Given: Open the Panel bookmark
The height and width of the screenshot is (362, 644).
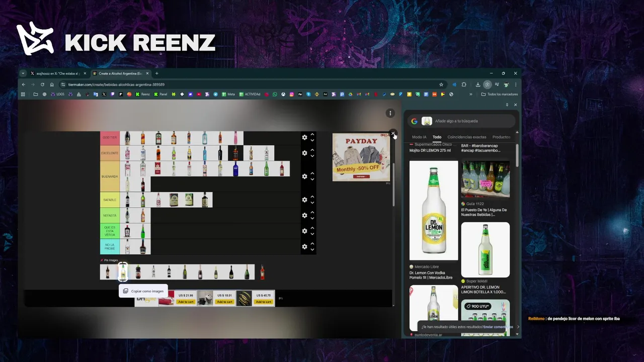Looking at the screenshot, I should (161, 94).
